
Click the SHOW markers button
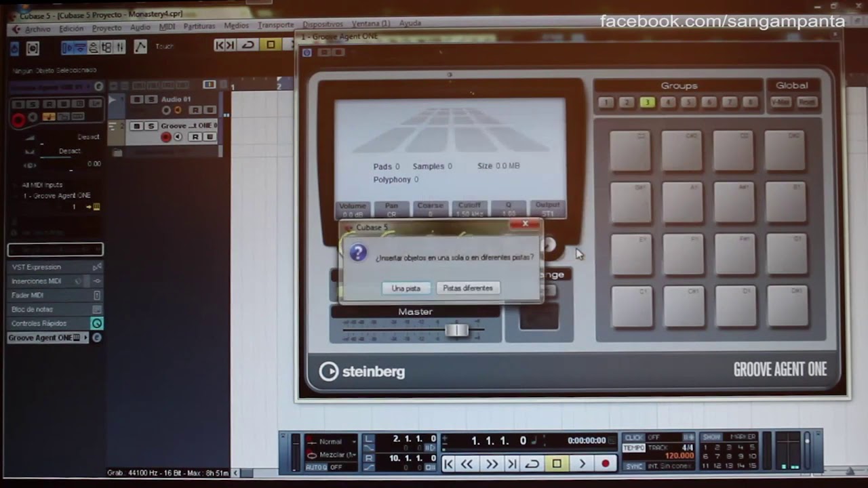[x=712, y=437]
